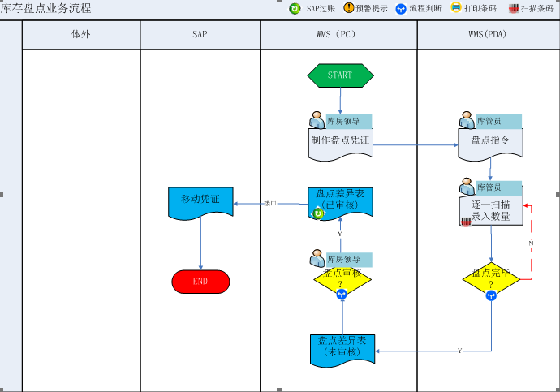Click the Y label above 盘点审核 diamond
The image size is (560, 392).
(x=339, y=235)
